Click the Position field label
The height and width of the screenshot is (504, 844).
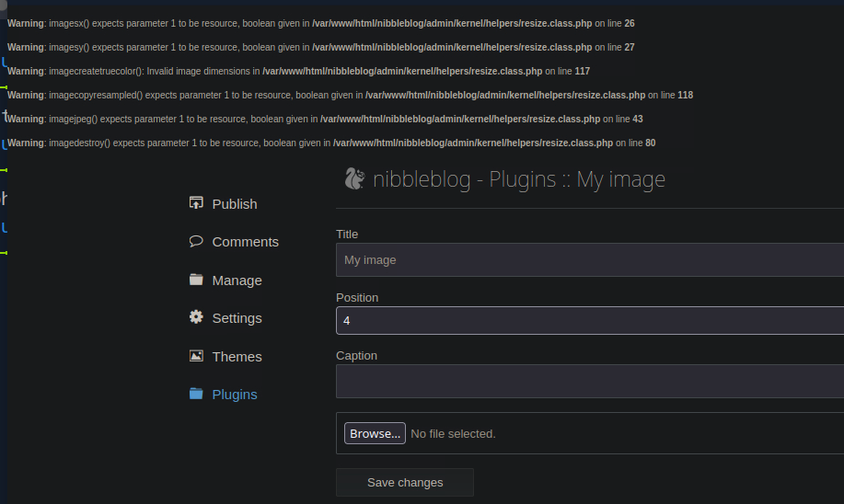coord(357,298)
